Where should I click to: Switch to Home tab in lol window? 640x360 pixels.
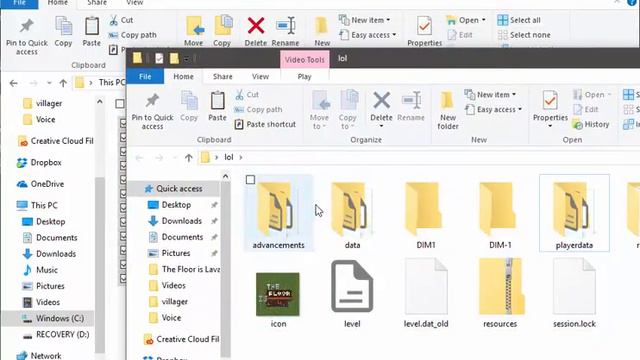pos(183,76)
